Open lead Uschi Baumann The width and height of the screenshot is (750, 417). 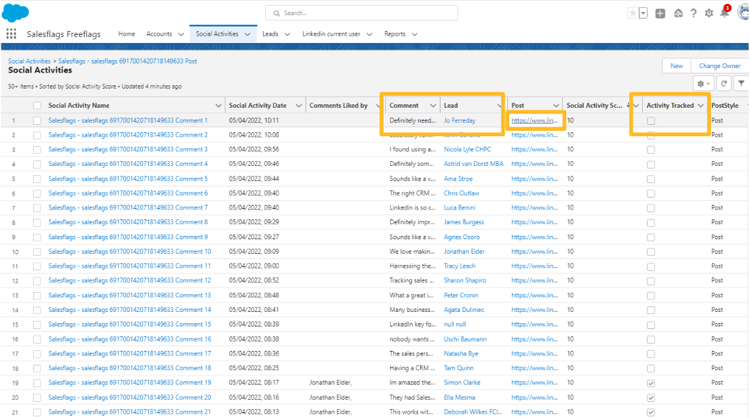click(465, 339)
